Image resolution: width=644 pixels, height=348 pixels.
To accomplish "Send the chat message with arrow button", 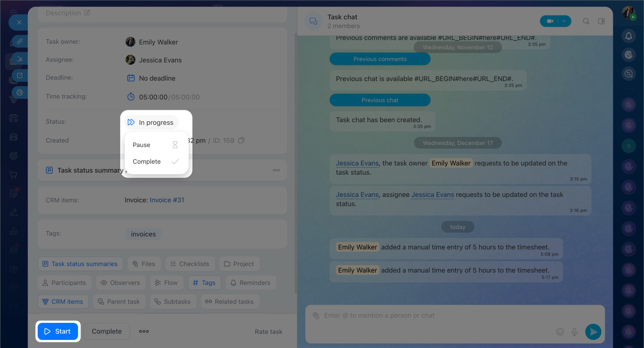I will coord(593,331).
